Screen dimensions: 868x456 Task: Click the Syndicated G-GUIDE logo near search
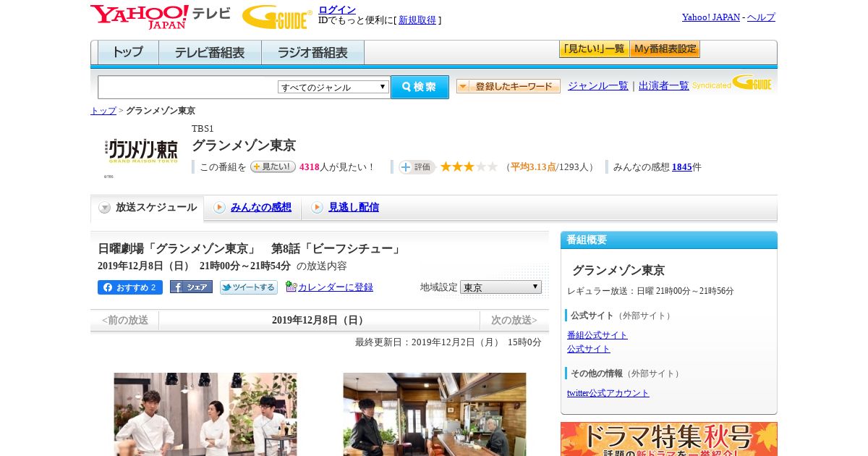(731, 83)
